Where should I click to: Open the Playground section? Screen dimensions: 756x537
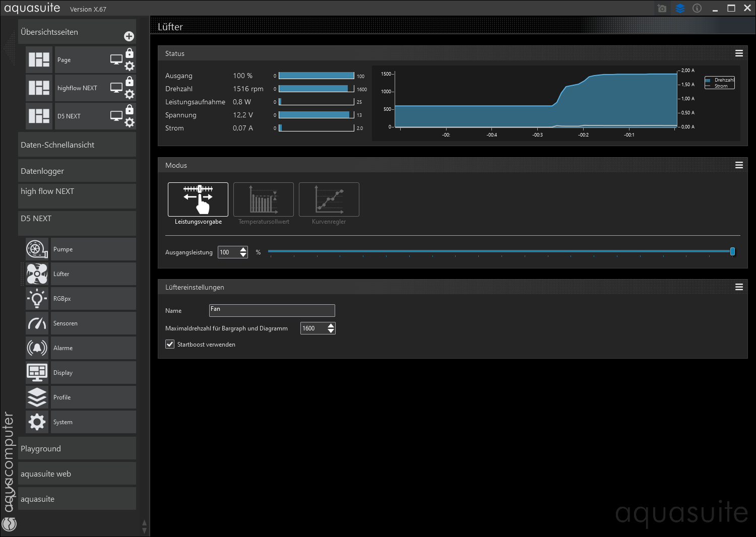pyautogui.click(x=77, y=448)
